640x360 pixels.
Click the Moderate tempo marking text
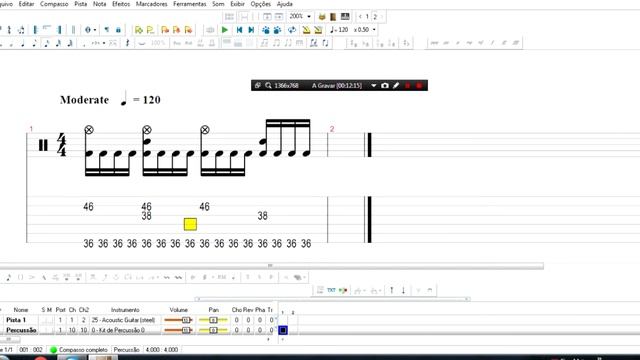click(x=84, y=100)
